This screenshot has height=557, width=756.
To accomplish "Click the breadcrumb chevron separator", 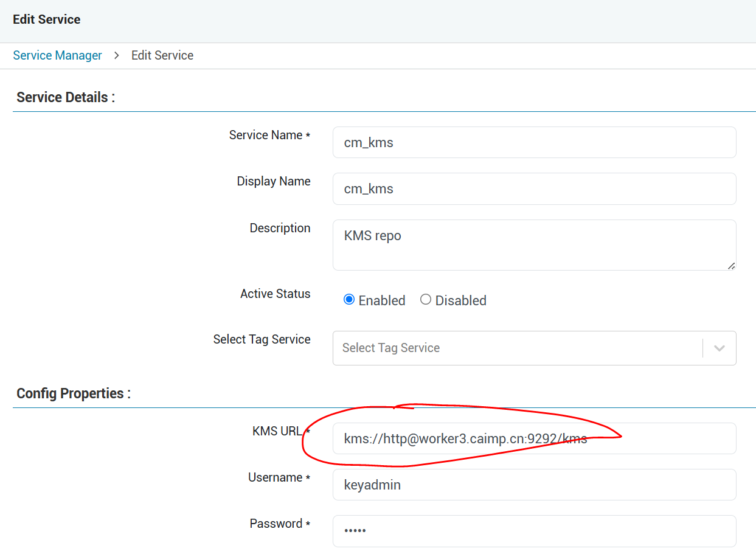I will [117, 55].
